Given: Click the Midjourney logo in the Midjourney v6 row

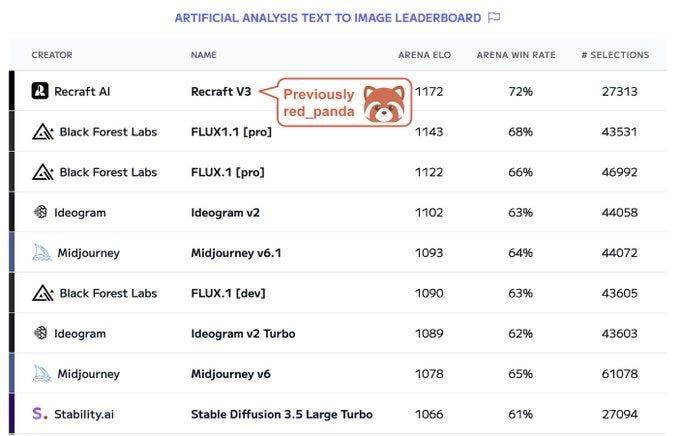Looking at the screenshot, I should [x=42, y=374].
